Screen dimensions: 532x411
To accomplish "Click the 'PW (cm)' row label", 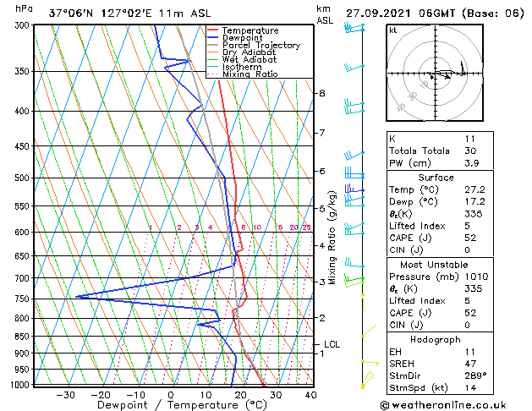I will (410, 163).
